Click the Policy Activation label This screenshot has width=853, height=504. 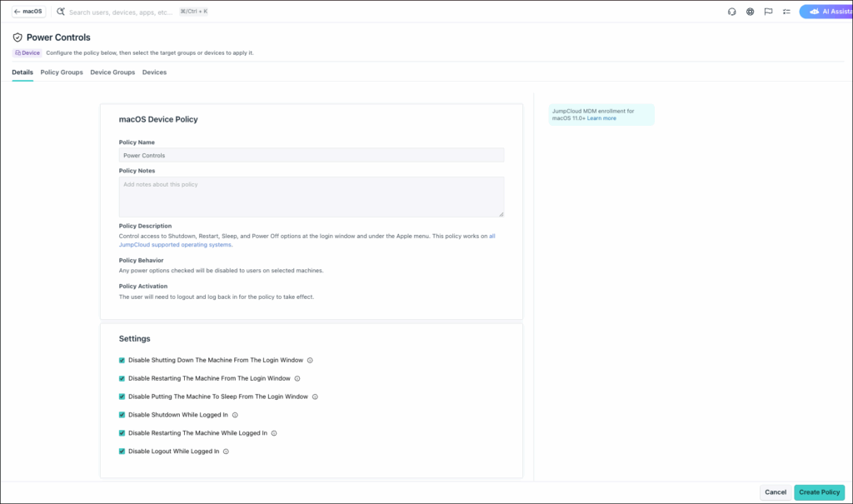pyautogui.click(x=143, y=287)
